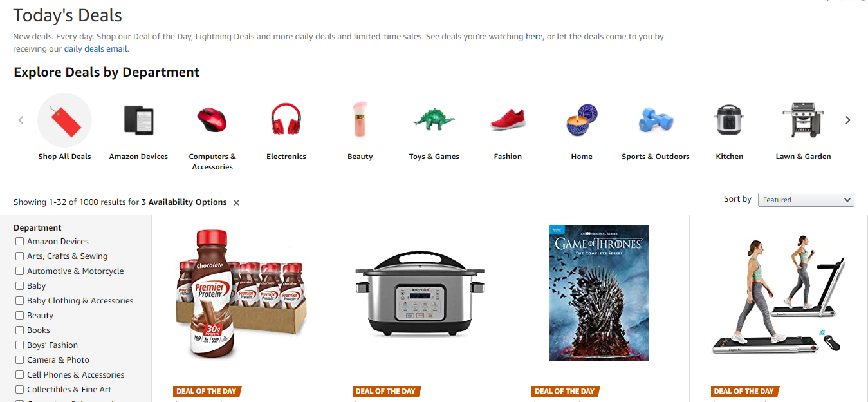The image size is (868, 402).
Task: Check the Amazon Devices department box
Action: click(x=20, y=242)
